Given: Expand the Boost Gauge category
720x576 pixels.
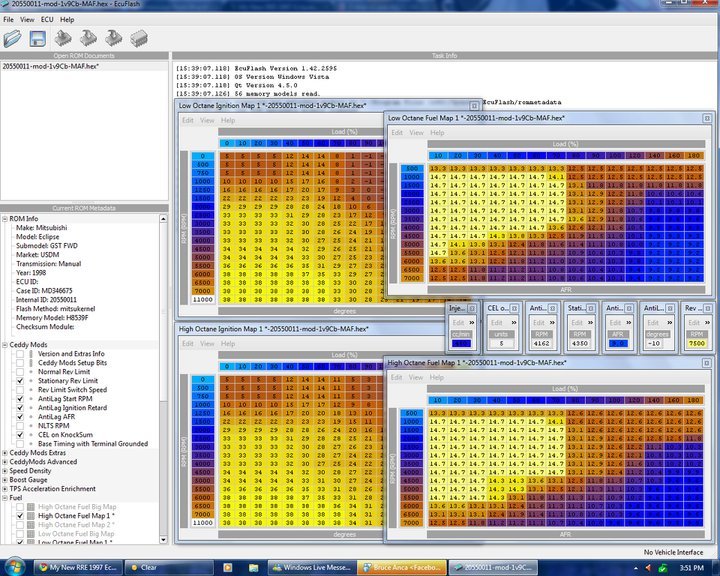Looking at the screenshot, I should pos(5,479).
